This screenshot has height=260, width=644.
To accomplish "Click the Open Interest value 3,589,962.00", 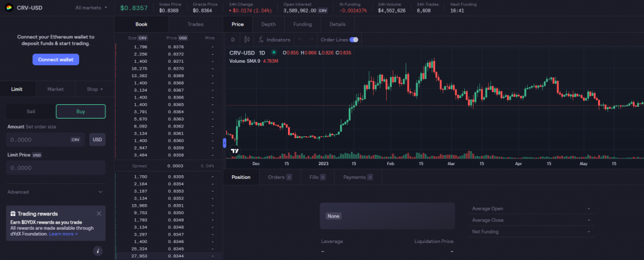I will pos(300,11).
